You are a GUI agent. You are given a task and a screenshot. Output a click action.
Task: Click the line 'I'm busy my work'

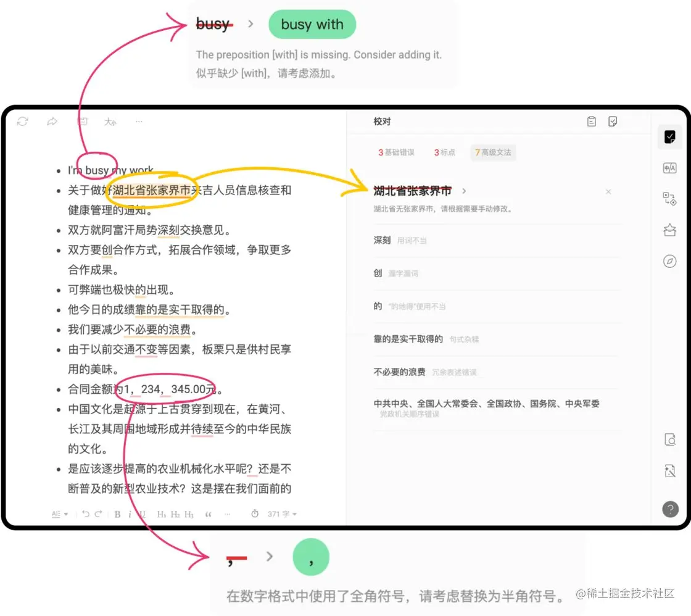[x=110, y=170]
